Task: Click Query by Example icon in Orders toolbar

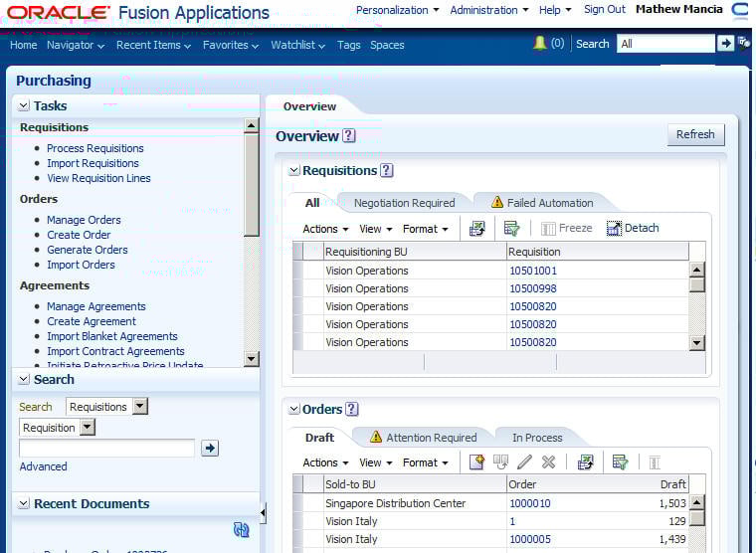Action: point(620,461)
